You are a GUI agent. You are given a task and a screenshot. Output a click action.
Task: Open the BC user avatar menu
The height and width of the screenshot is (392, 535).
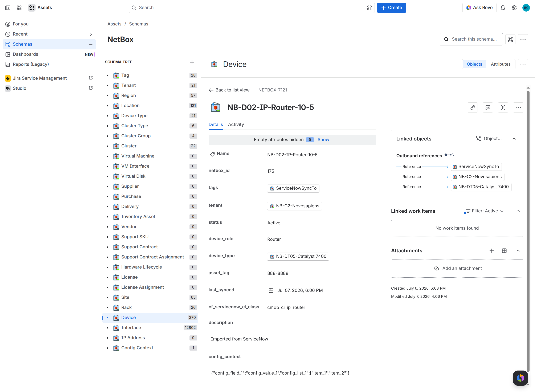pos(526,8)
